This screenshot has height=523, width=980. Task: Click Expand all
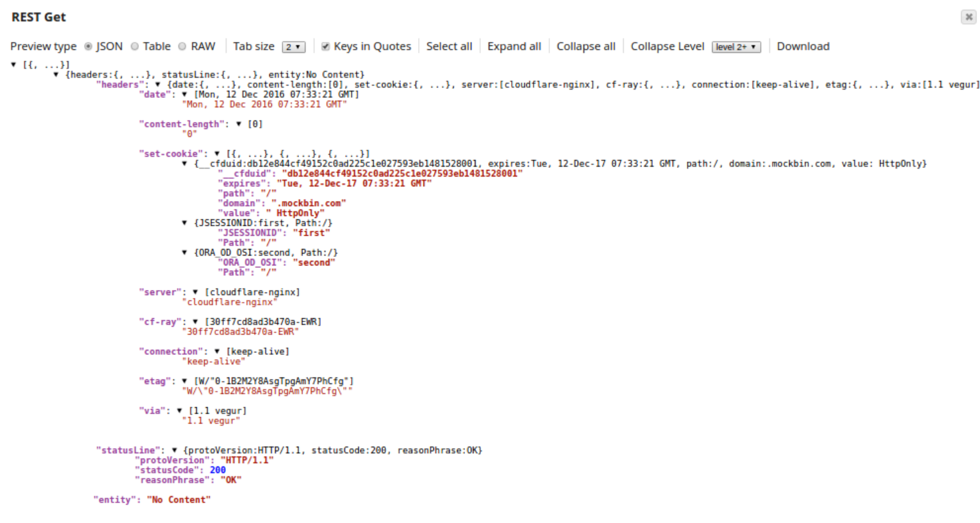tap(514, 46)
